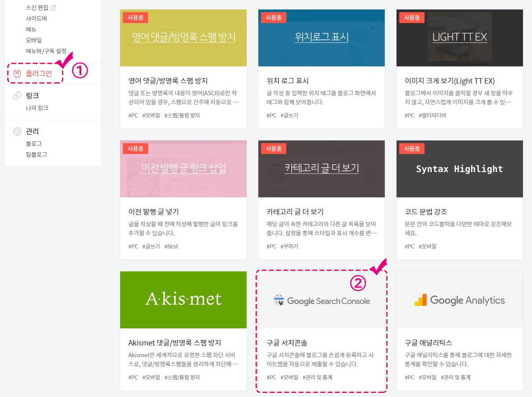Click the 위치 로그 표시 title text
Screen dimensions: 532x397
287,81
